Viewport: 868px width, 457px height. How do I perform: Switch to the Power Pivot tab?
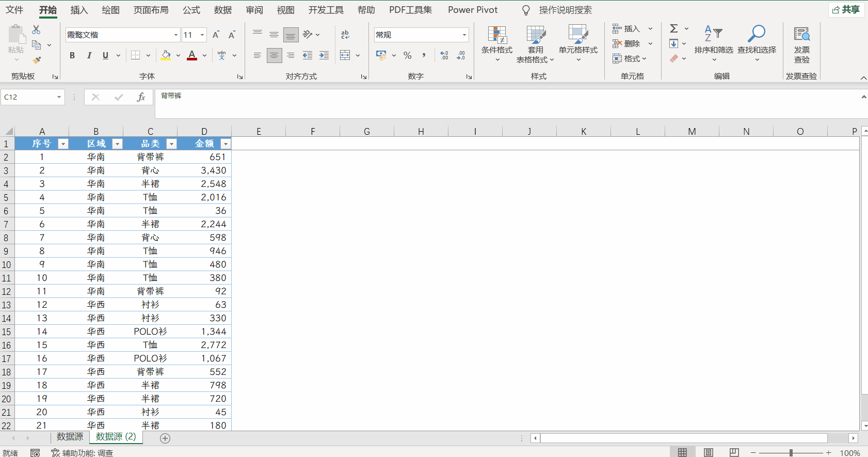click(x=473, y=10)
